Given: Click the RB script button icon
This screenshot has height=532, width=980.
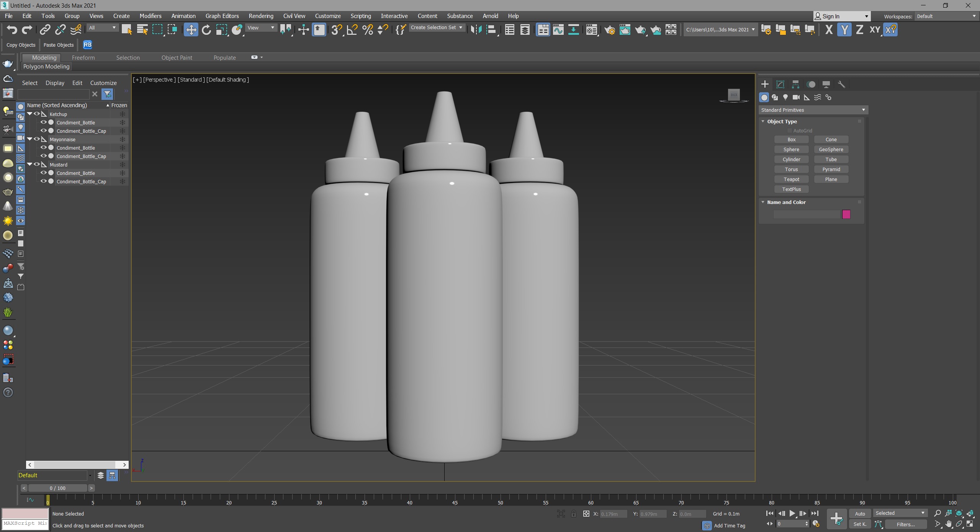Looking at the screenshot, I should (x=87, y=45).
